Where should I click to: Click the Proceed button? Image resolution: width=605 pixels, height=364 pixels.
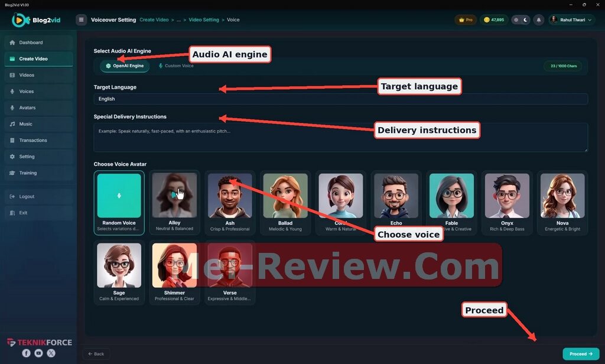pos(581,353)
